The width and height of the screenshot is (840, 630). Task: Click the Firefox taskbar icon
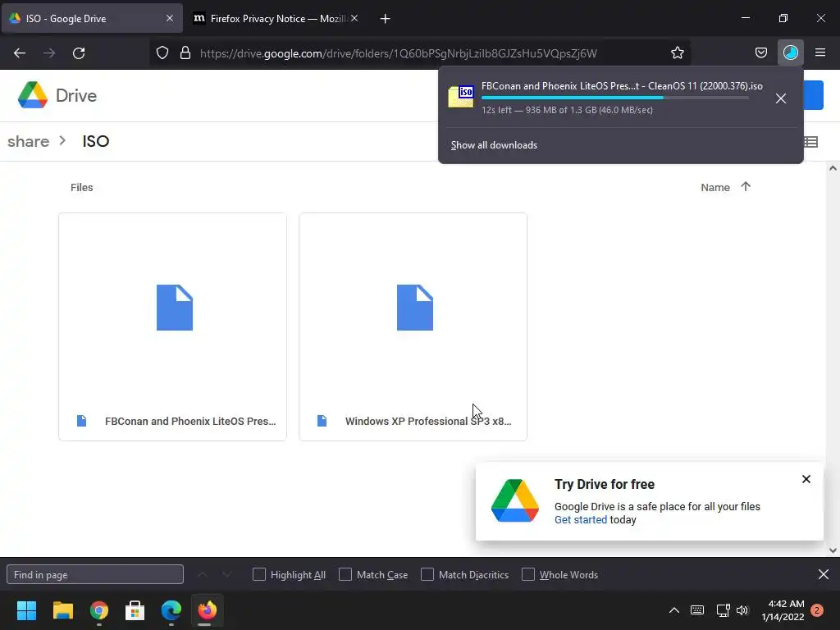click(208, 610)
